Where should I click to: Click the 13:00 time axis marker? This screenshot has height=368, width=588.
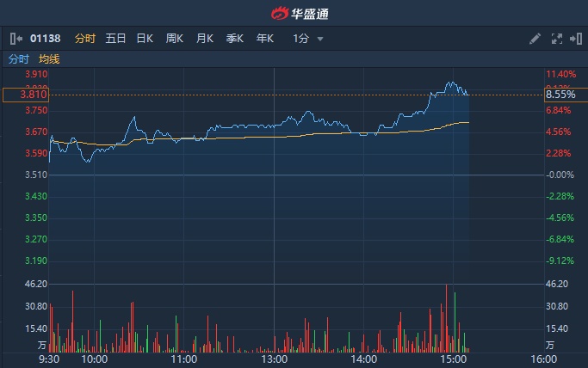pos(274,359)
